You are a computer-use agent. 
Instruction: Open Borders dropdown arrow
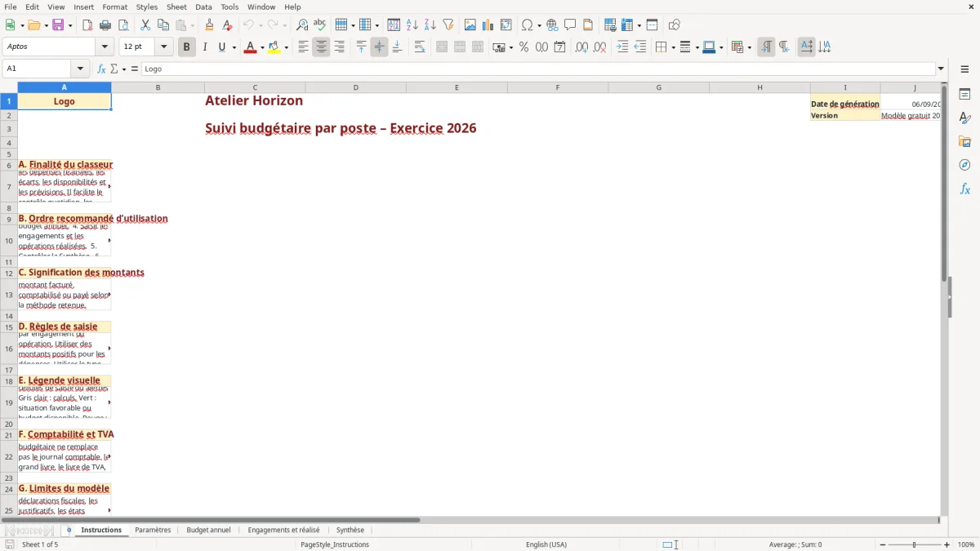pyautogui.click(x=672, y=47)
